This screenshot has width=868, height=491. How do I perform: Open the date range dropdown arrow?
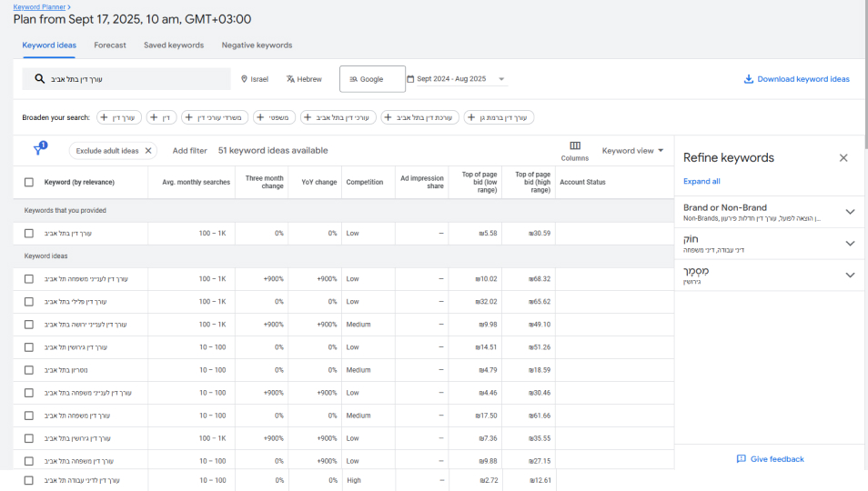click(x=501, y=79)
